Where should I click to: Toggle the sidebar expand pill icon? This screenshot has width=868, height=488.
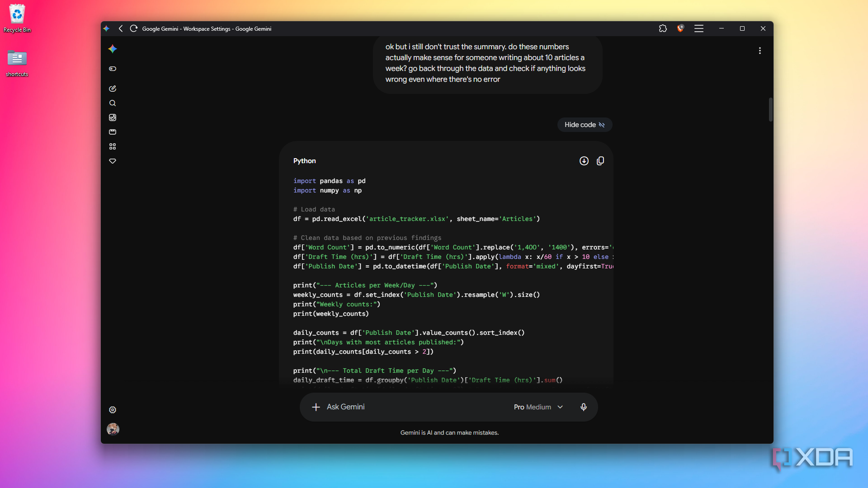(x=113, y=69)
